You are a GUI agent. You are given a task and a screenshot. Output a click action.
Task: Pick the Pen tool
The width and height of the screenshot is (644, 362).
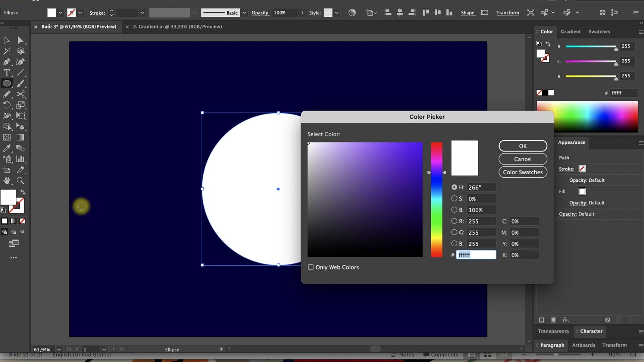[x=7, y=62]
